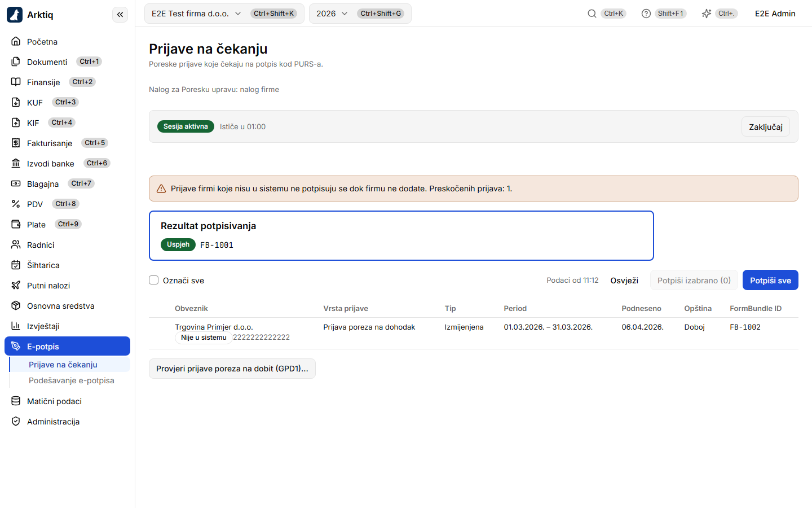The image size is (812, 508).
Task: Click the Izvještaji chart icon
Action: (16, 326)
